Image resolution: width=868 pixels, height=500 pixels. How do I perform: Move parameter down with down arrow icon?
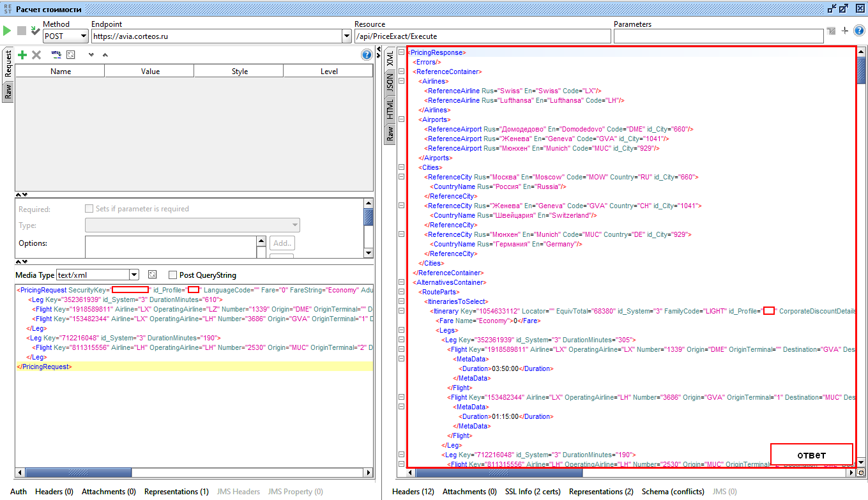(91, 56)
